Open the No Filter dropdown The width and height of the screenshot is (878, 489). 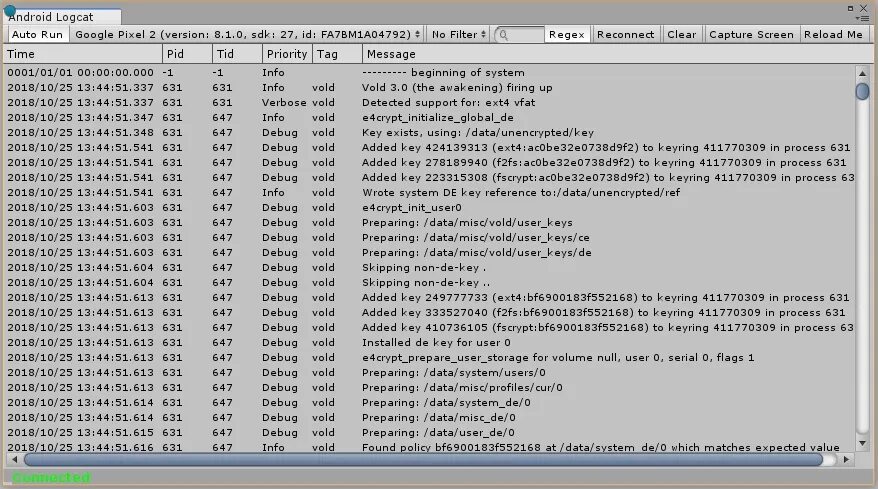tap(458, 35)
